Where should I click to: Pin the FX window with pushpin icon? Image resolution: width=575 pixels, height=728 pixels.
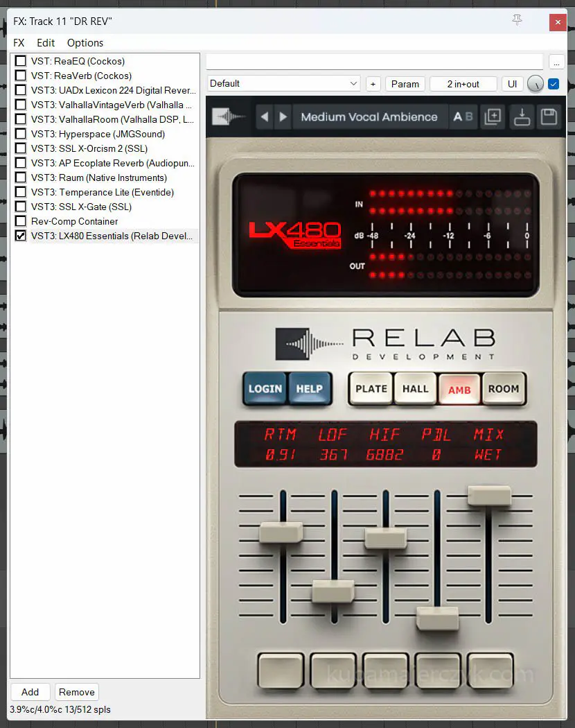517,21
